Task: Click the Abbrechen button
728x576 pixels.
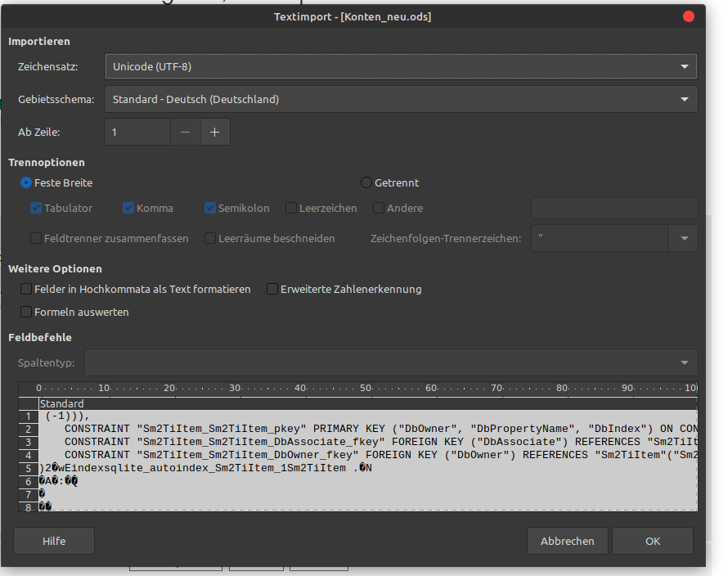Action: [568, 541]
